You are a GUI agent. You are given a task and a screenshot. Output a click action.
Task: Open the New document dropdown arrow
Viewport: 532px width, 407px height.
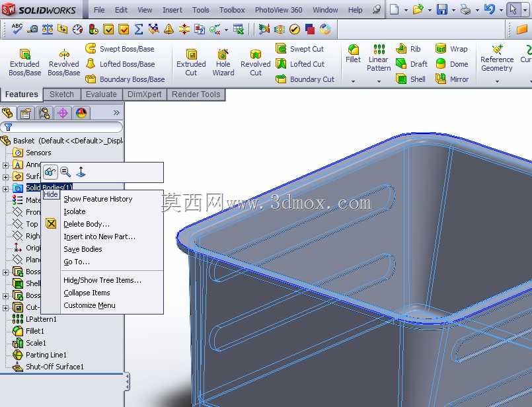[x=406, y=10]
